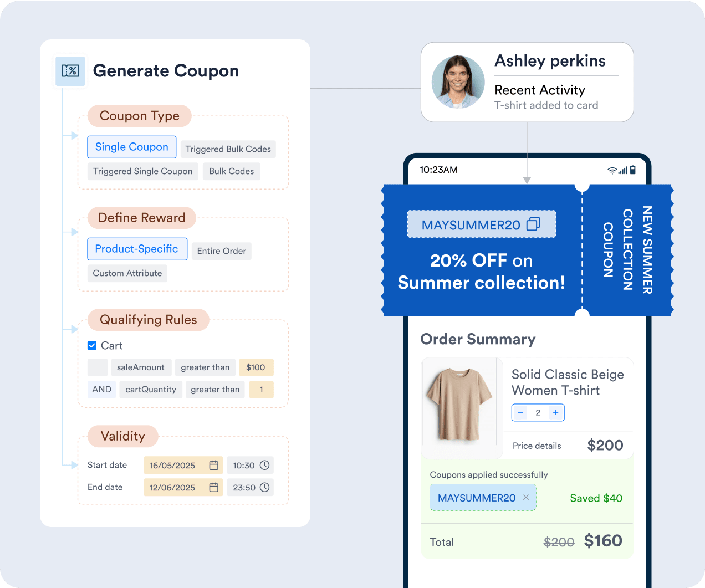Screen dimensions: 705x588
Task: Click the applied MAYSUMMER20 coupon tag
Action: [483, 497]
